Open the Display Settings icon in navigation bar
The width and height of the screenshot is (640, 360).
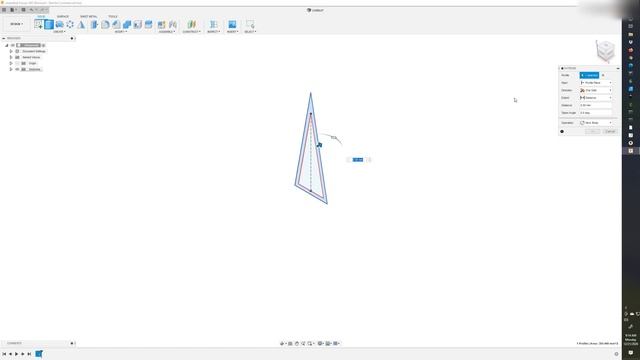320,344
